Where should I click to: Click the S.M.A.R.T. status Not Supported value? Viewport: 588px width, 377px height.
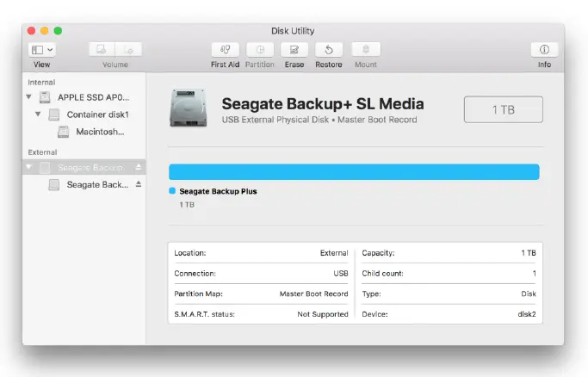323,314
